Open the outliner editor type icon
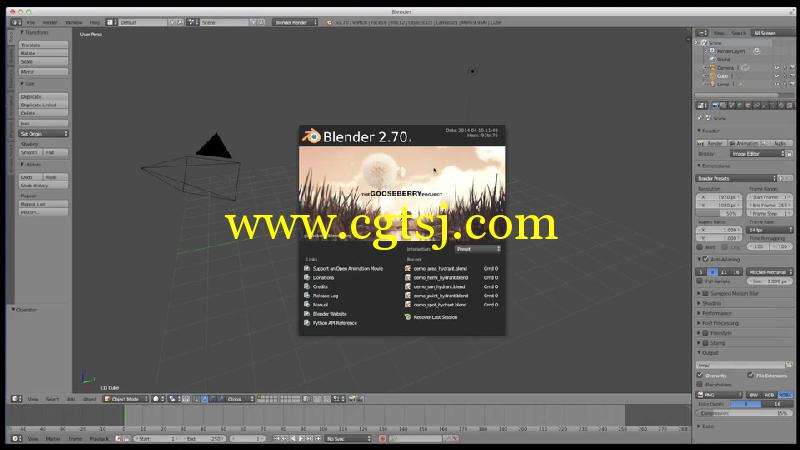The height and width of the screenshot is (450, 800). [702, 33]
